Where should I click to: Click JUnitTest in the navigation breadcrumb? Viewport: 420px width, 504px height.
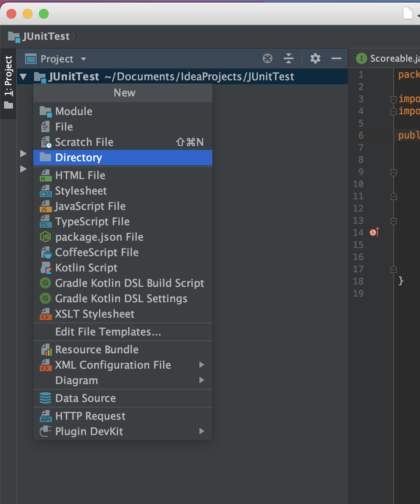(x=39, y=36)
